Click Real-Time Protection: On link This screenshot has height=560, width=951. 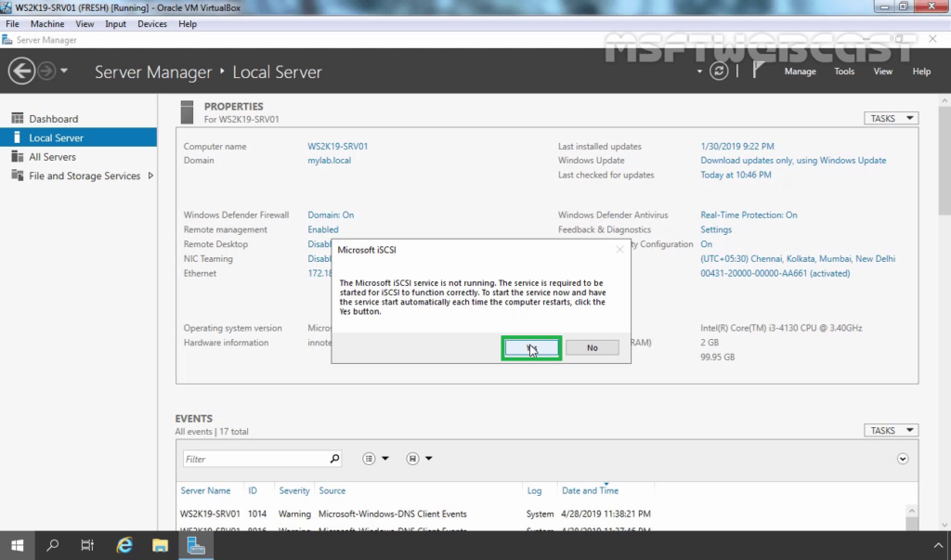coord(749,215)
